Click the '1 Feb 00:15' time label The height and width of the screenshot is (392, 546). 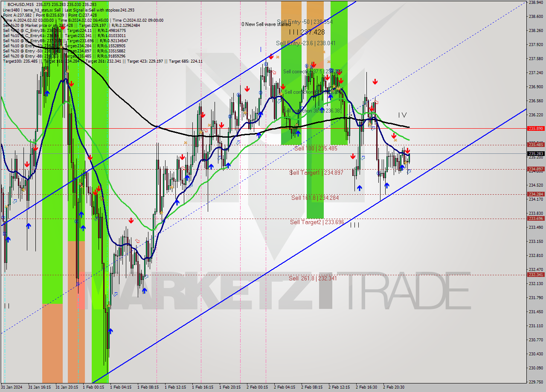(x=93, y=387)
